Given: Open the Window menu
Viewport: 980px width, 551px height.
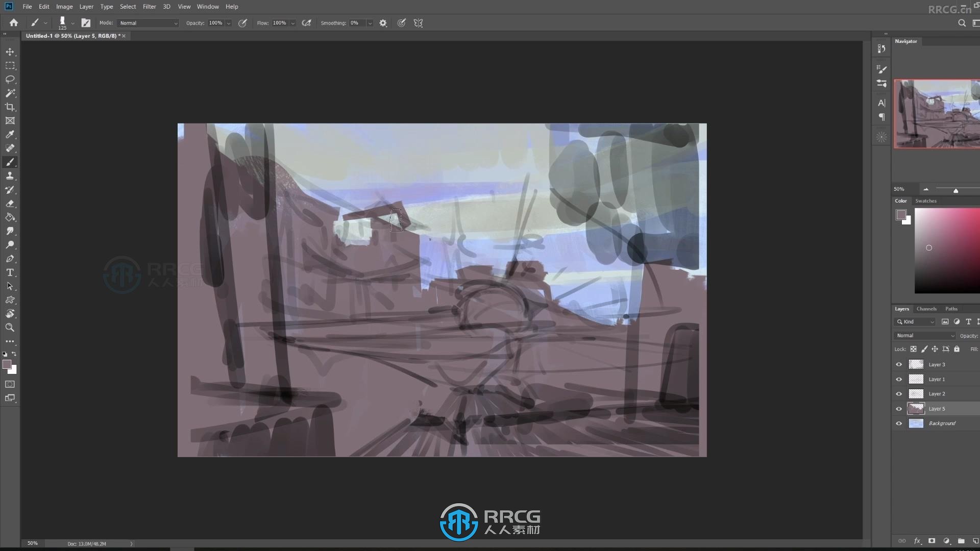Looking at the screenshot, I should pyautogui.click(x=208, y=7).
